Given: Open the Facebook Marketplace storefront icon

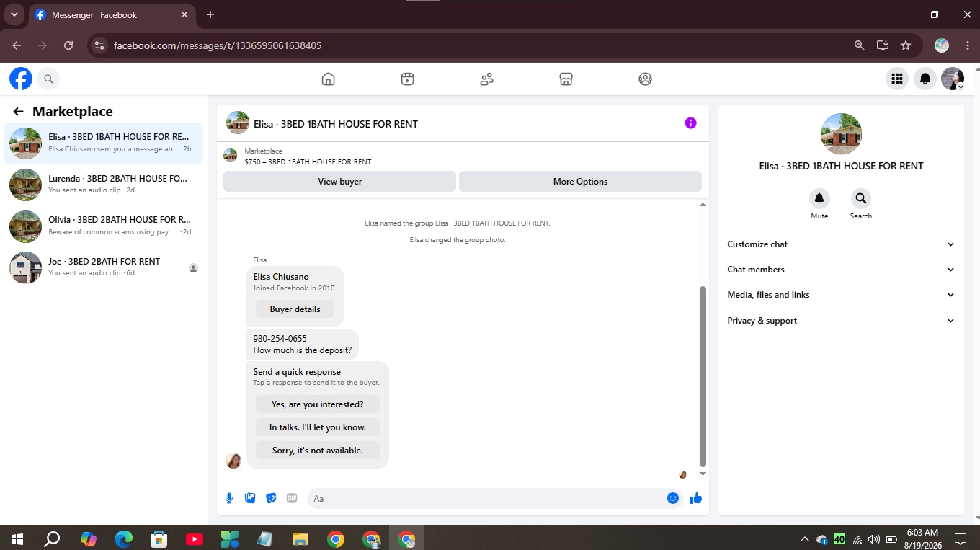Looking at the screenshot, I should [566, 79].
